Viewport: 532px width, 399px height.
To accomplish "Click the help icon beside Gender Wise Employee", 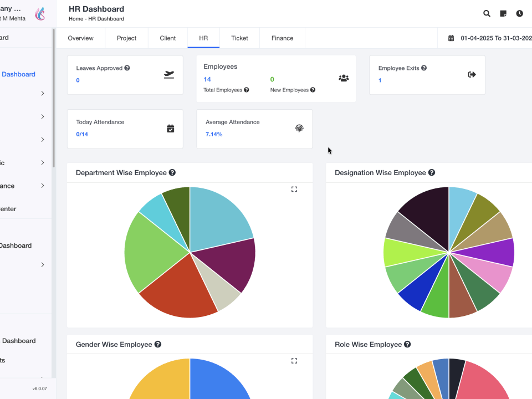I will 158,344.
